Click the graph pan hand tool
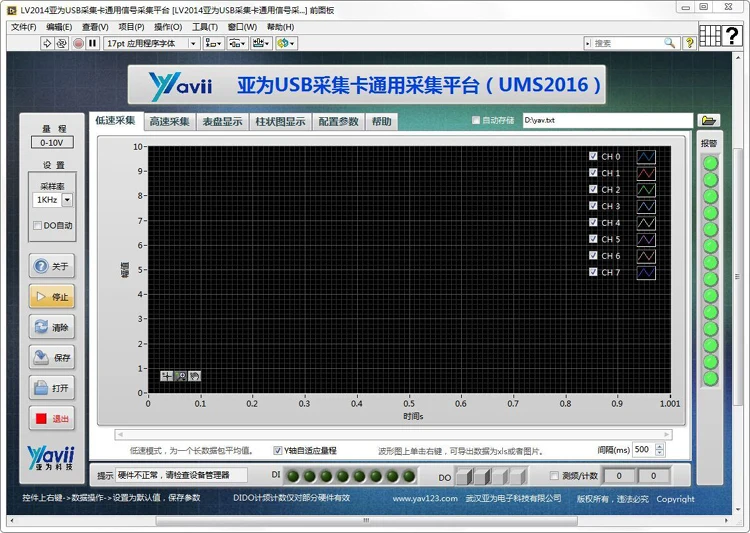The height and width of the screenshot is (533, 750). [194, 376]
